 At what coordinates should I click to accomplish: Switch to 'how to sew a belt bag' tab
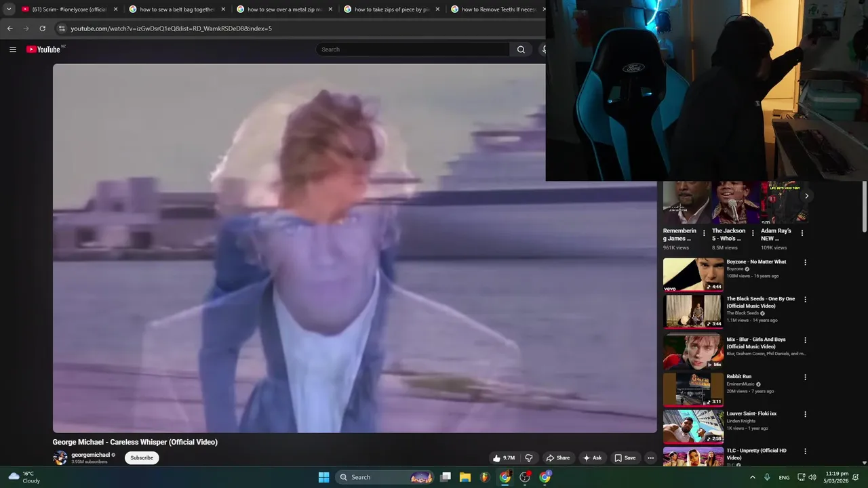point(176,9)
